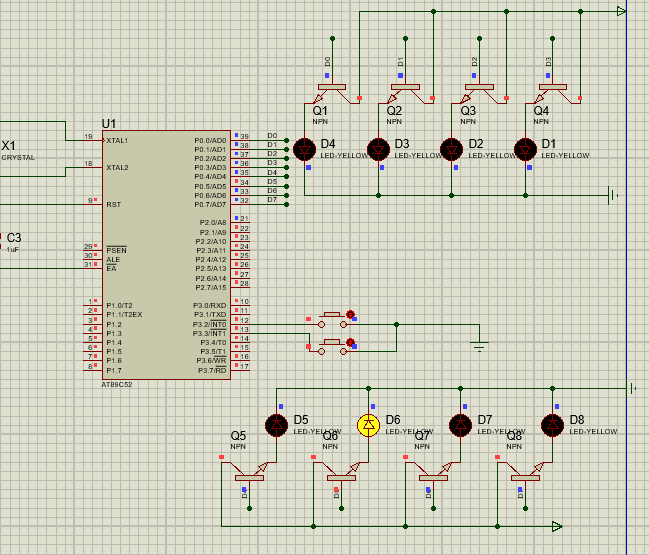Select the D1 LED symbol

[x=525, y=149]
